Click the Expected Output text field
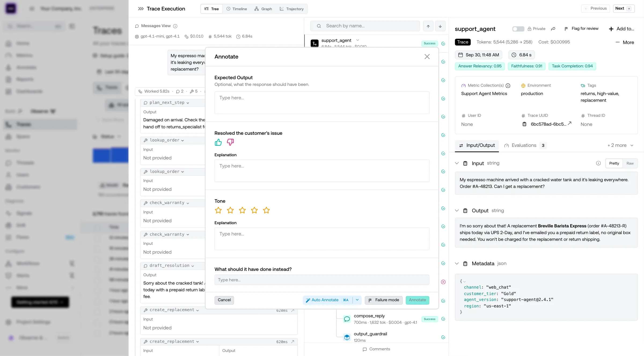Image resolution: width=644 pixels, height=356 pixels. click(322, 103)
